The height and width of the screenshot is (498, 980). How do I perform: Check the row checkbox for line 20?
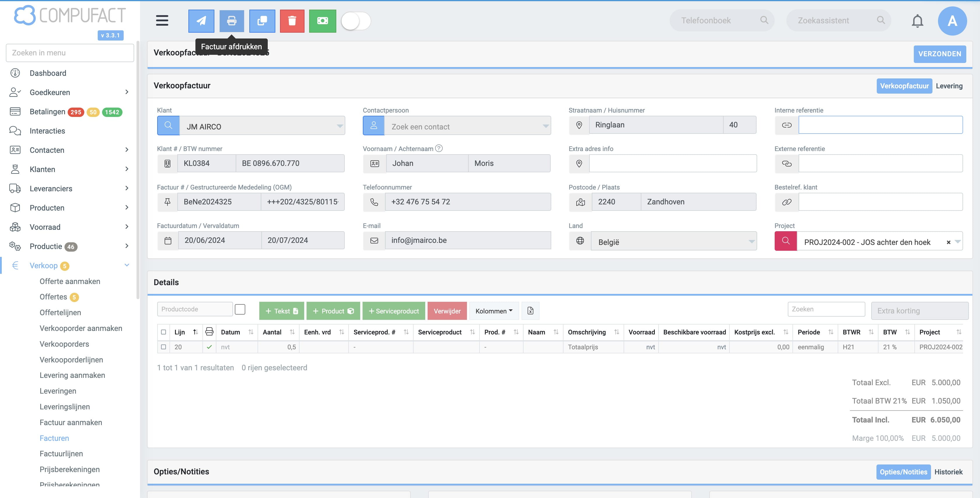pos(164,347)
